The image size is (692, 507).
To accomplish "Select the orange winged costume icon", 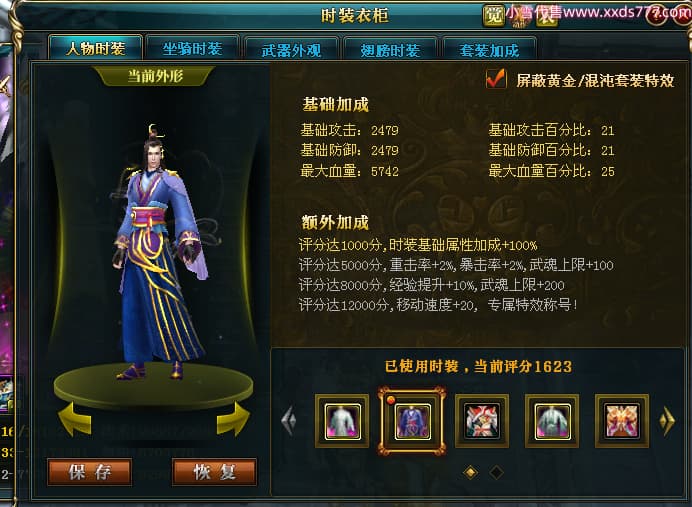I will pos(622,421).
